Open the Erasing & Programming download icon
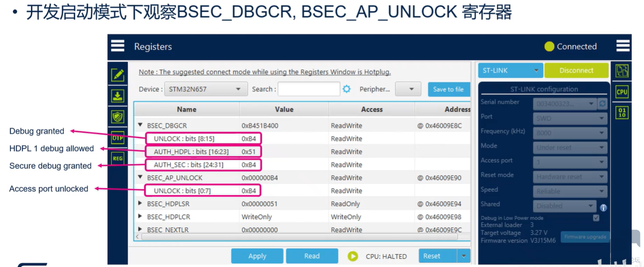 (x=118, y=96)
